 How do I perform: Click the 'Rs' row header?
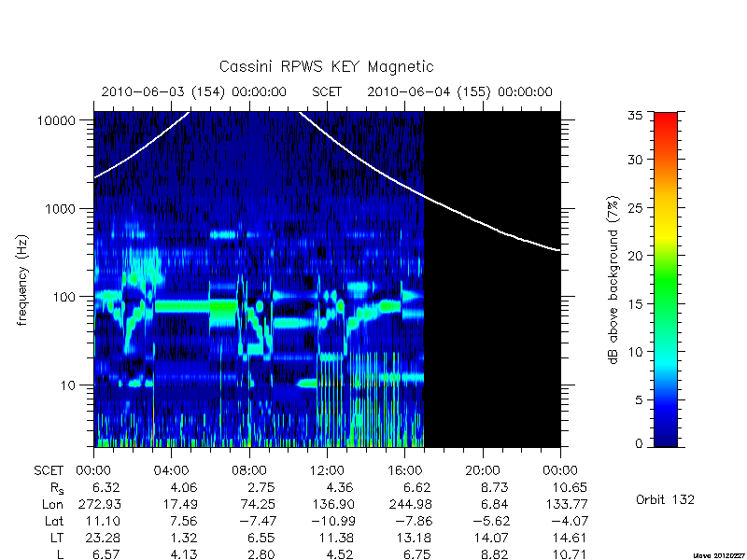57,488
